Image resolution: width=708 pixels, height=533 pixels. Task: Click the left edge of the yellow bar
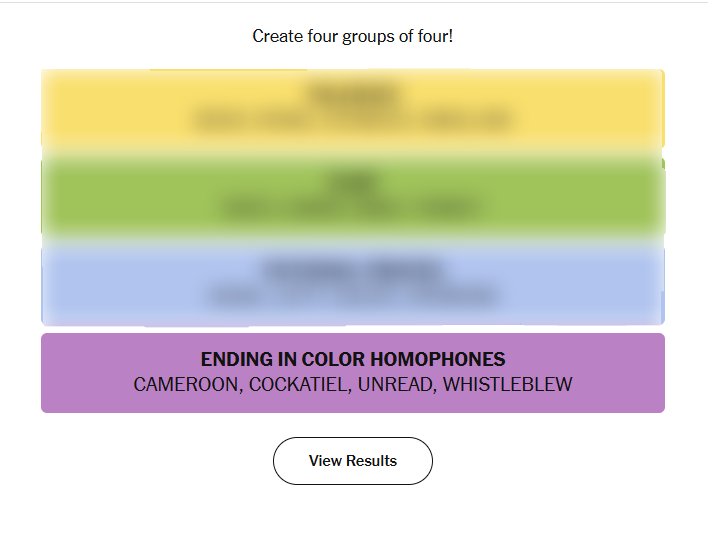pyautogui.click(x=48, y=109)
